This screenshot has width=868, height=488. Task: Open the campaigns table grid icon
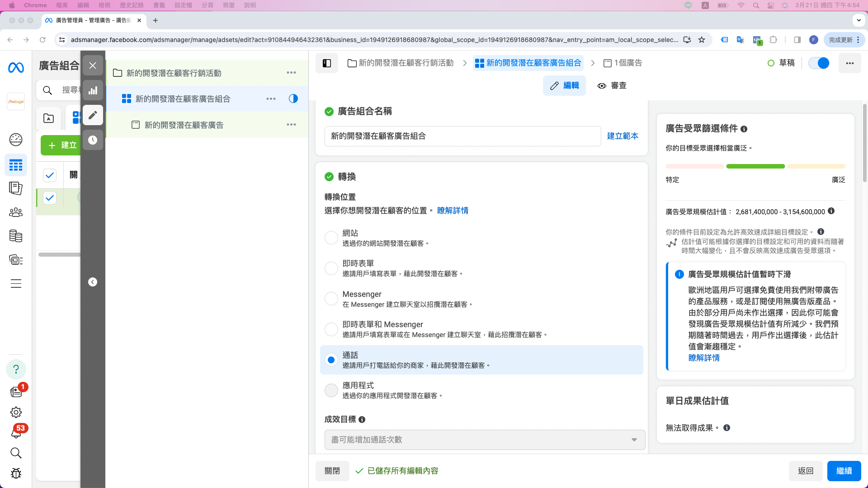point(16,165)
